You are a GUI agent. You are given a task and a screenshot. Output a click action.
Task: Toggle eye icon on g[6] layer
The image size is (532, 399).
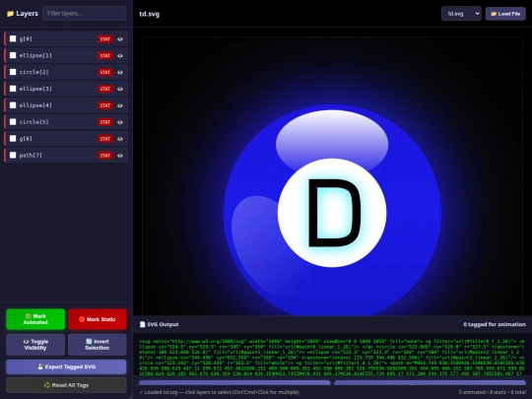pyautogui.click(x=120, y=139)
